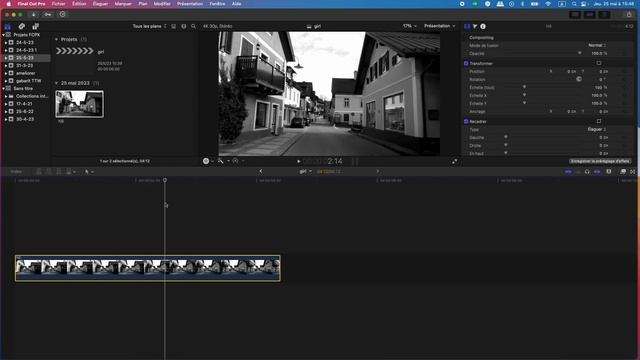The height and width of the screenshot is (360, 640).
Task: Show or hide the timeline toolbar button
Action: 590,14
